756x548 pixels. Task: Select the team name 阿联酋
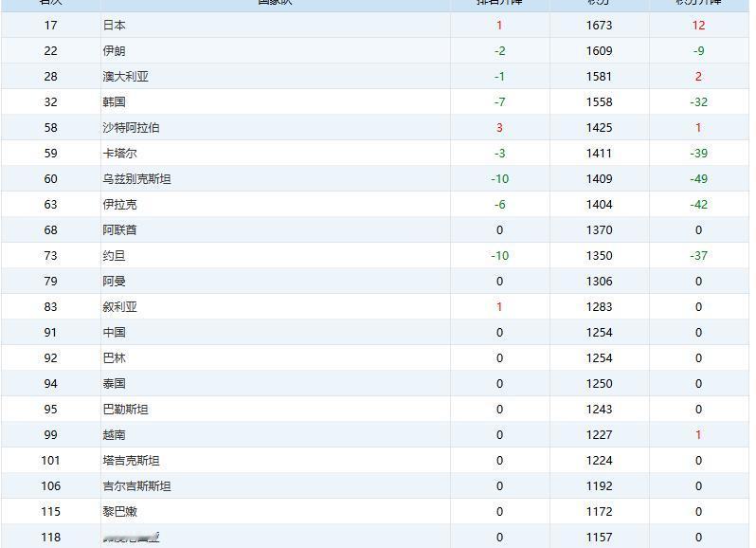tap(119, 230)
